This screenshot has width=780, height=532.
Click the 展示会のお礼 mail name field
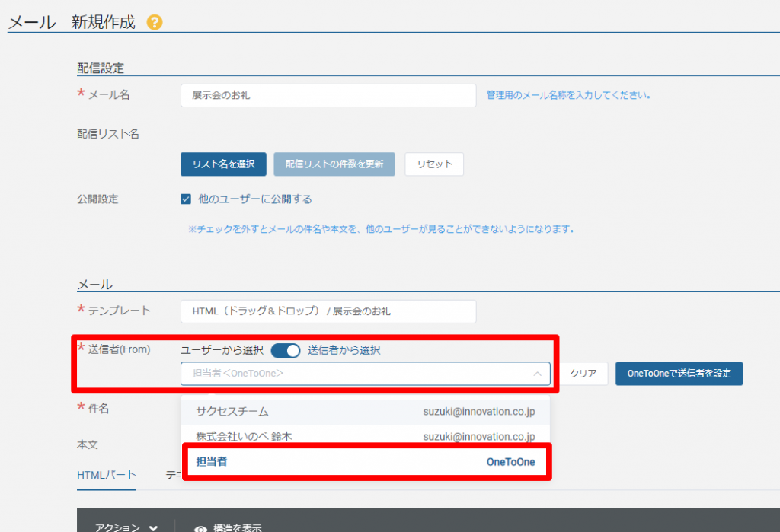328,95
